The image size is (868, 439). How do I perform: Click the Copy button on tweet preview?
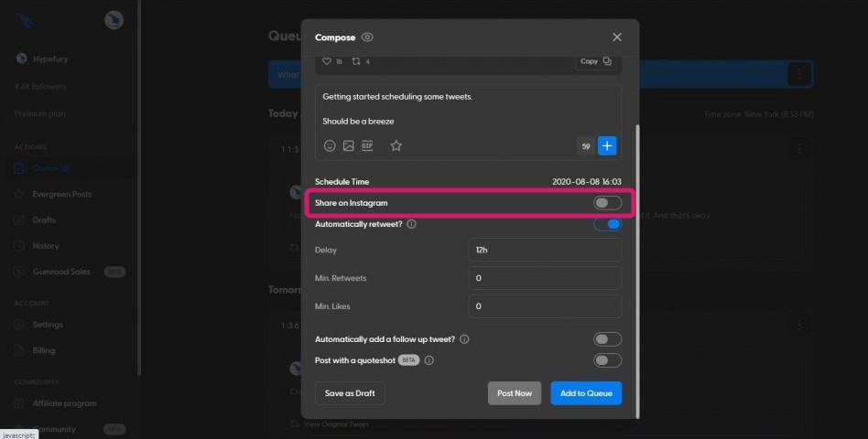[594, 61]
